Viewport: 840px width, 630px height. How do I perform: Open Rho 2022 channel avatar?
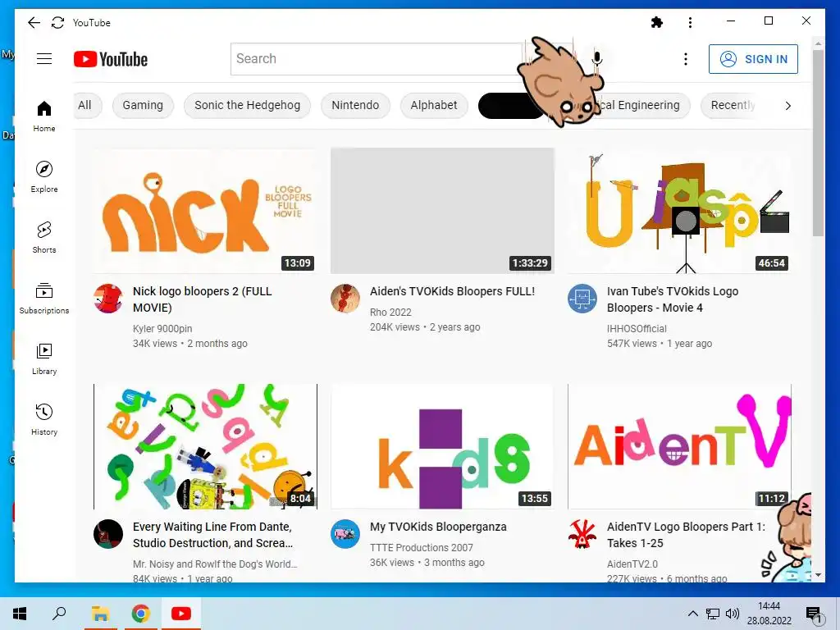(x=345, y=299)
